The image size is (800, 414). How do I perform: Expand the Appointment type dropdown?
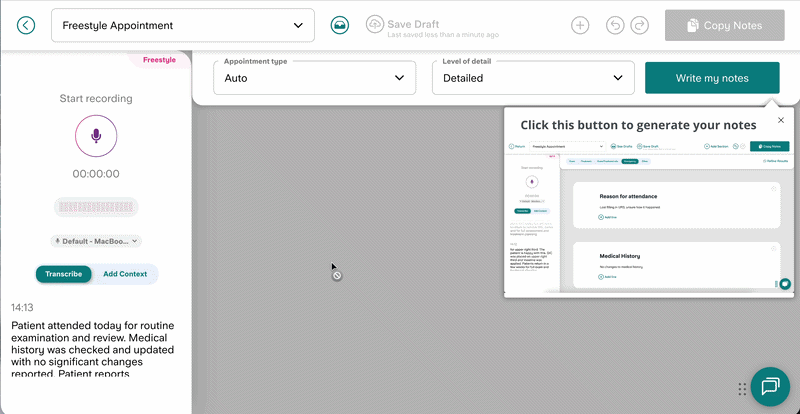314,77
